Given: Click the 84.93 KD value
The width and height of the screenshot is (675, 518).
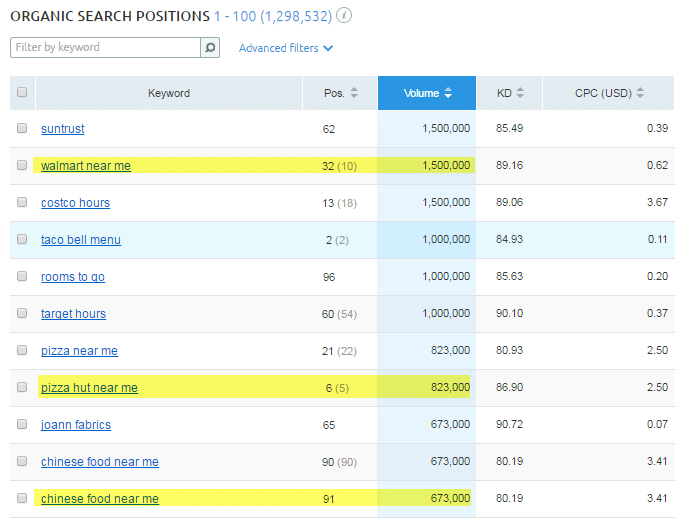Looking at the screenshot, I should coord(509,239).
